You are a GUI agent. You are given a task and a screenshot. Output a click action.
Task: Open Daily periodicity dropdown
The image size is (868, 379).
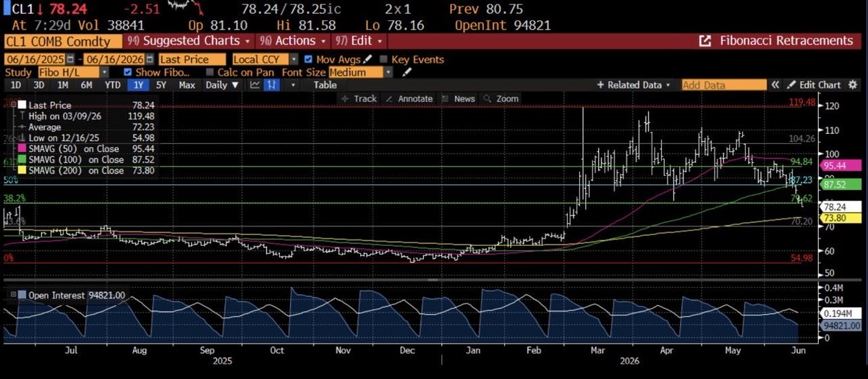point(222,85)
